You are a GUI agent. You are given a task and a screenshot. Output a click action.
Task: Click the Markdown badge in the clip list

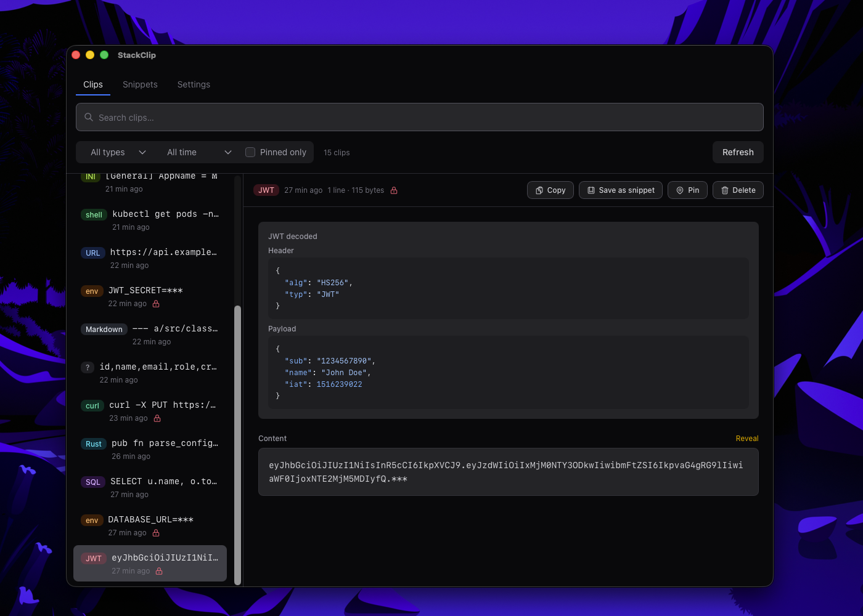[x=104, y=329]
